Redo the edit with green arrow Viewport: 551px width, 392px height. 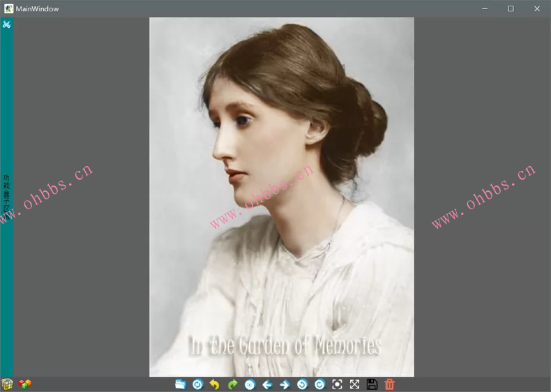pyautogui.click(x=232, y=384)
